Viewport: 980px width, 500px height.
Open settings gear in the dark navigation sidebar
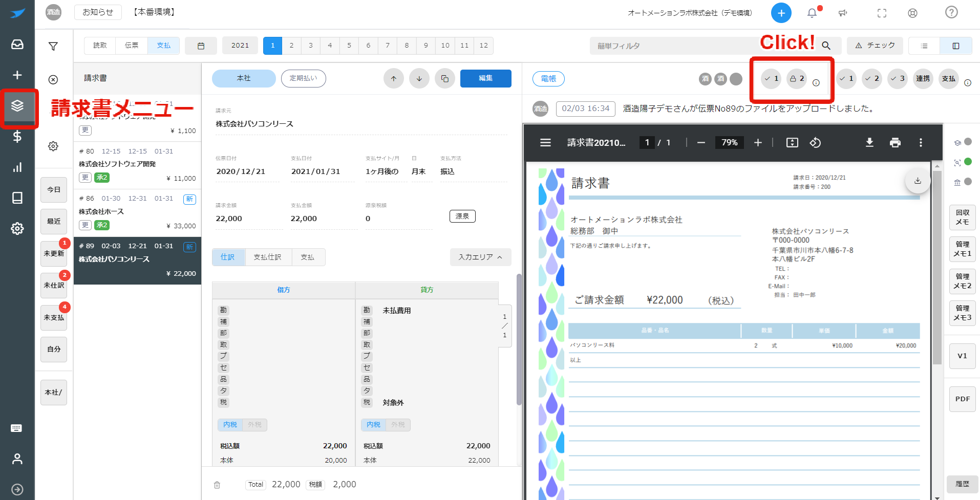[x=17, y=228]
